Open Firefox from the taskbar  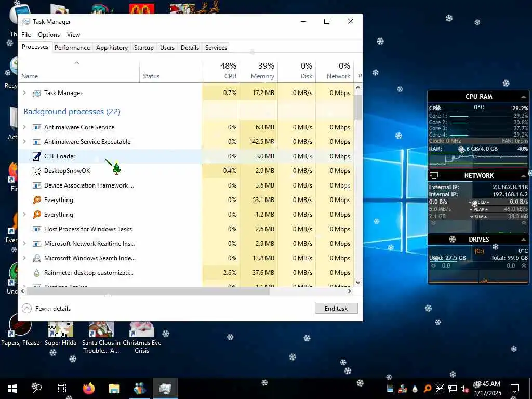[89, 389]
